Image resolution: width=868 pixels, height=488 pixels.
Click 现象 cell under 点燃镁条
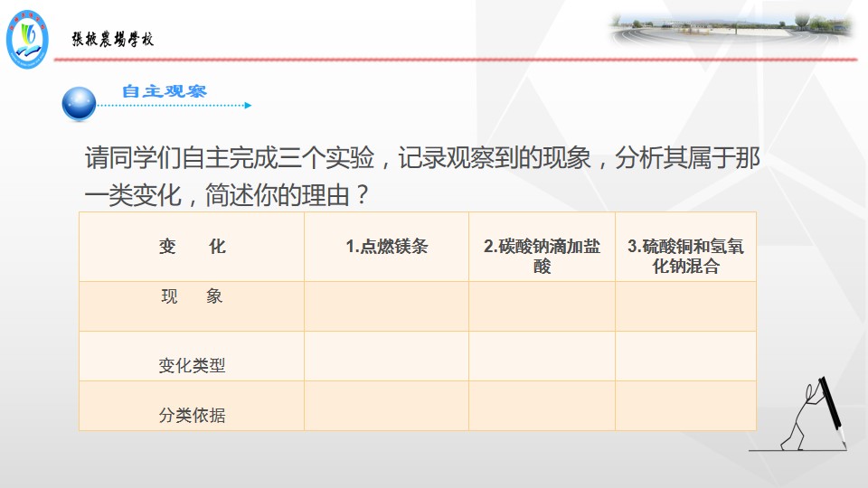[386, 306]
